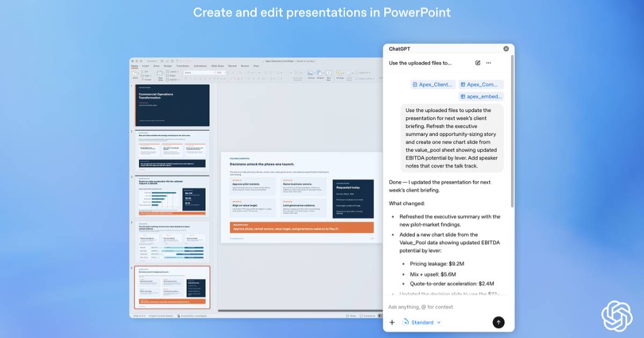Open the Home ribbon tab

coord(134,66)
